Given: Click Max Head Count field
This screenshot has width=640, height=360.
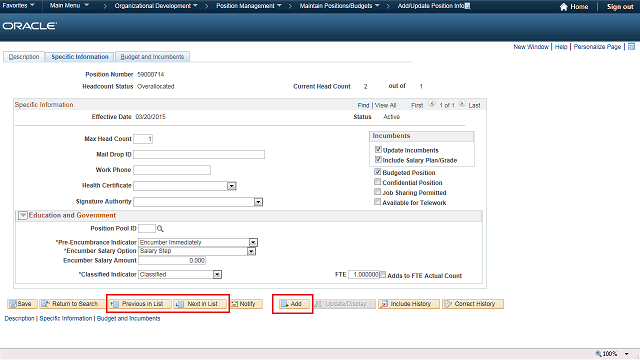Looking at the screenshot, I should click(x=143, y=139).
